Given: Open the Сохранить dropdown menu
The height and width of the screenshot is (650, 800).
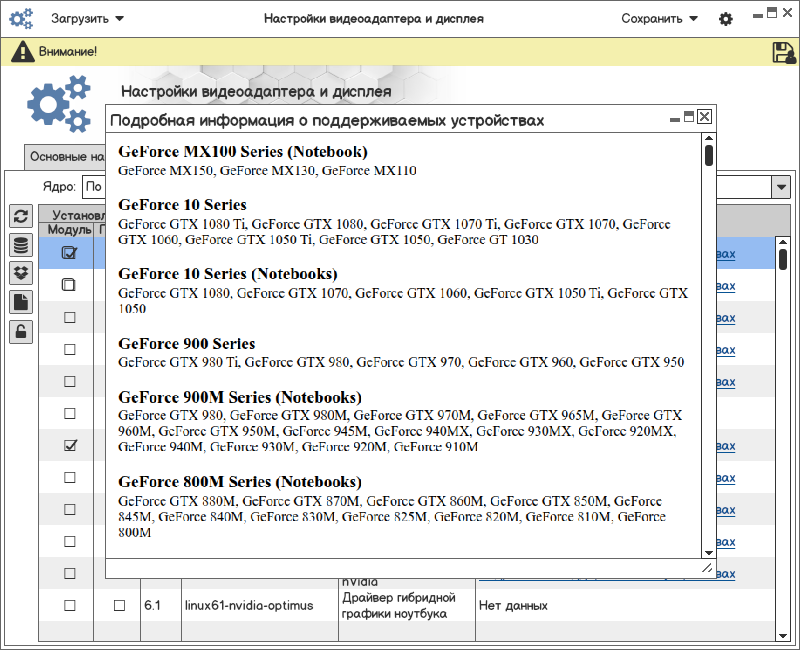Looking at the screenshot, I should click(659, 19).
